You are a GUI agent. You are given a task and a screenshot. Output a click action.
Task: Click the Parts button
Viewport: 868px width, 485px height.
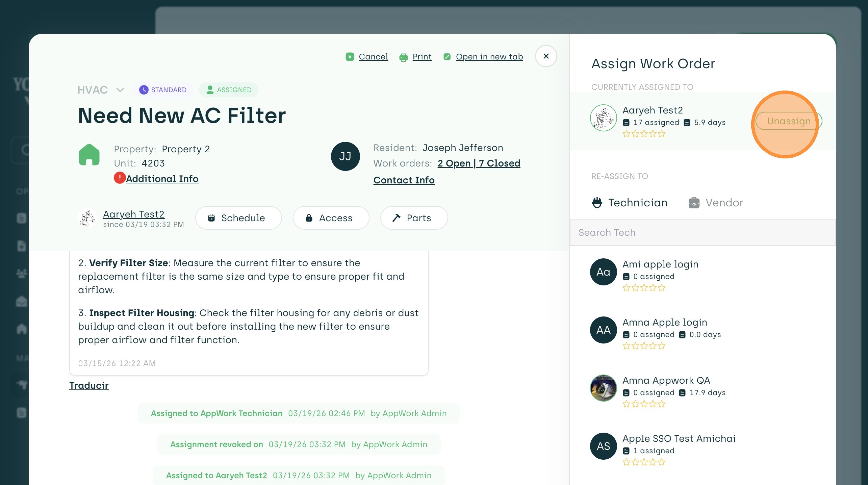pyautogui.click(x=414, y=218)
